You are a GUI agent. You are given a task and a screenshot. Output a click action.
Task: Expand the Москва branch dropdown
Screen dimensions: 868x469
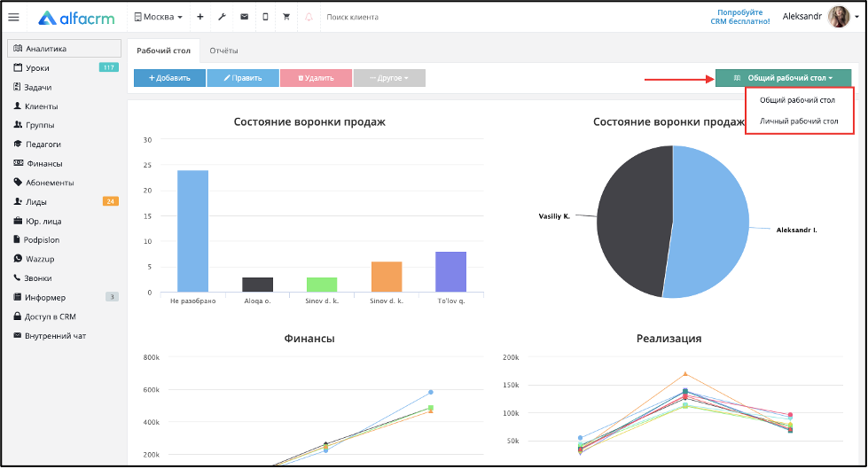[159, 17]
